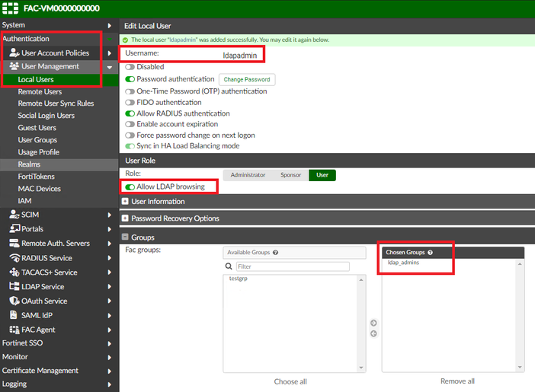Click the User Management group icon
The height and width of the screenshot is (392, 535).
(14, 66)
